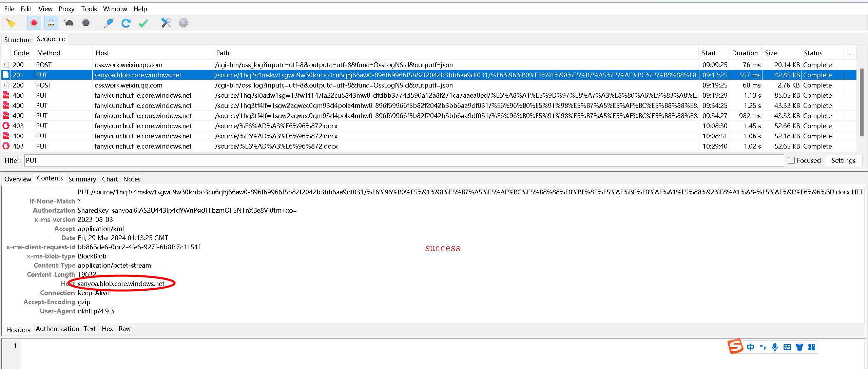Select the x-ms-blob-type BlockBlob value
The image size is (868, 369).
click(92, 256)
